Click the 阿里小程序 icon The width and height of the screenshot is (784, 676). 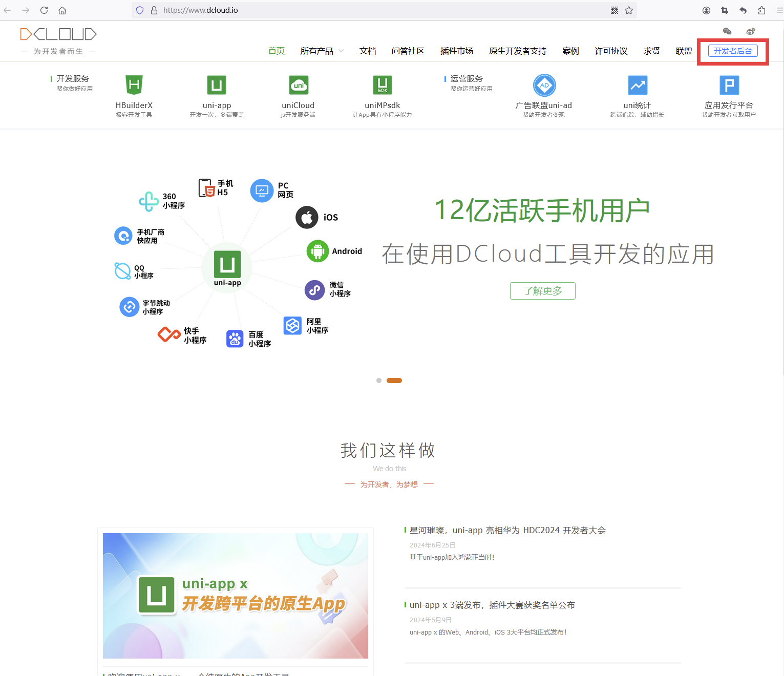(x=293, y=326)
